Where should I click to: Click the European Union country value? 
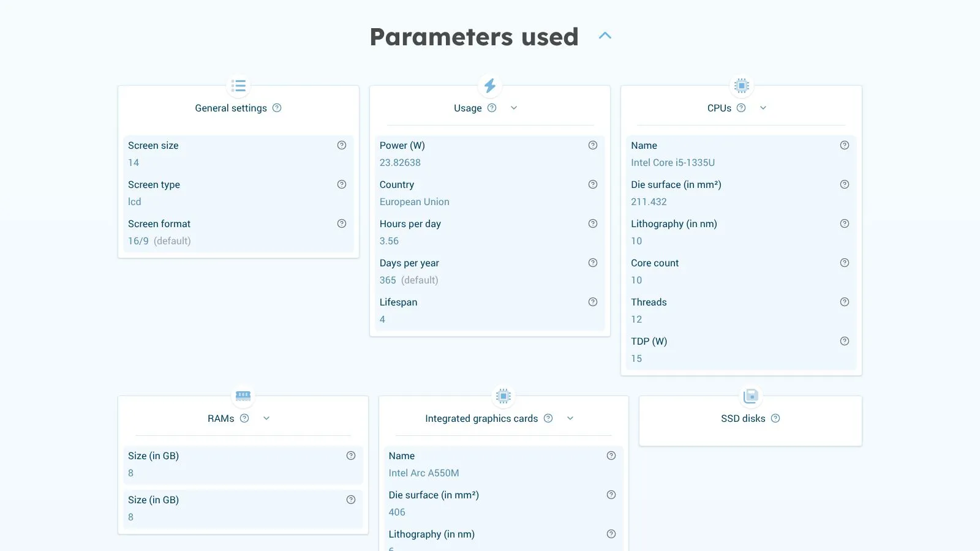coord(415,202)
